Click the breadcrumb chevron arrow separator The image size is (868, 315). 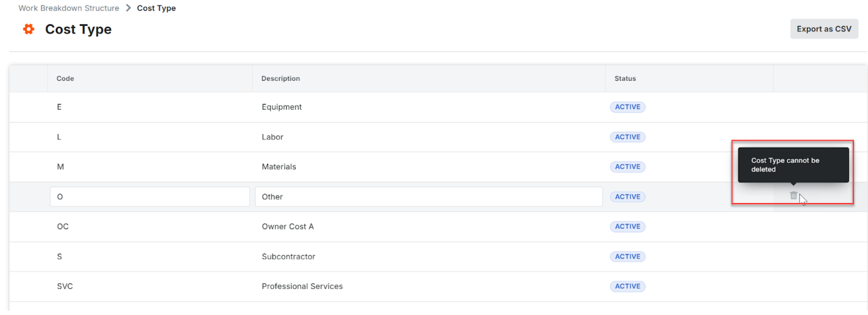128,8
